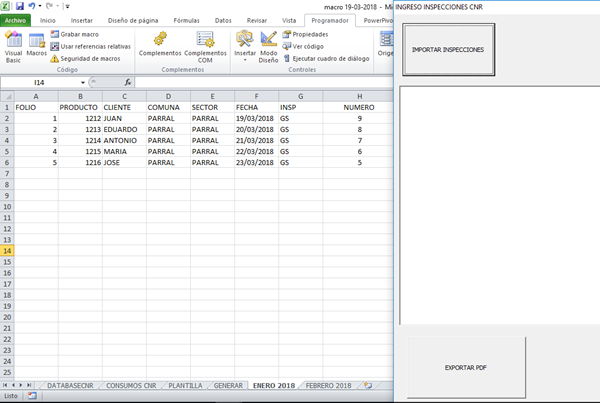The width and height of the screenshot is (600, 403).
Task: Open the Visual Basic editor
Action: tap(14, 45)
